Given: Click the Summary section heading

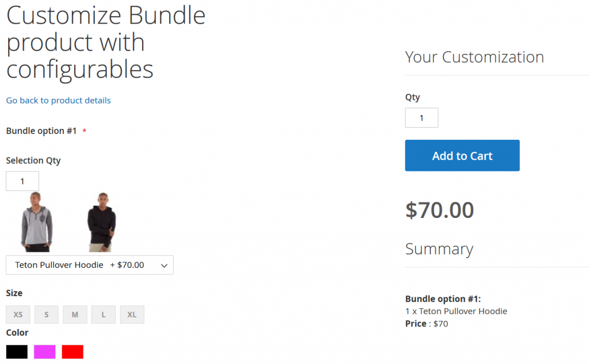Looking at the screenshot, I should point(439,248).
